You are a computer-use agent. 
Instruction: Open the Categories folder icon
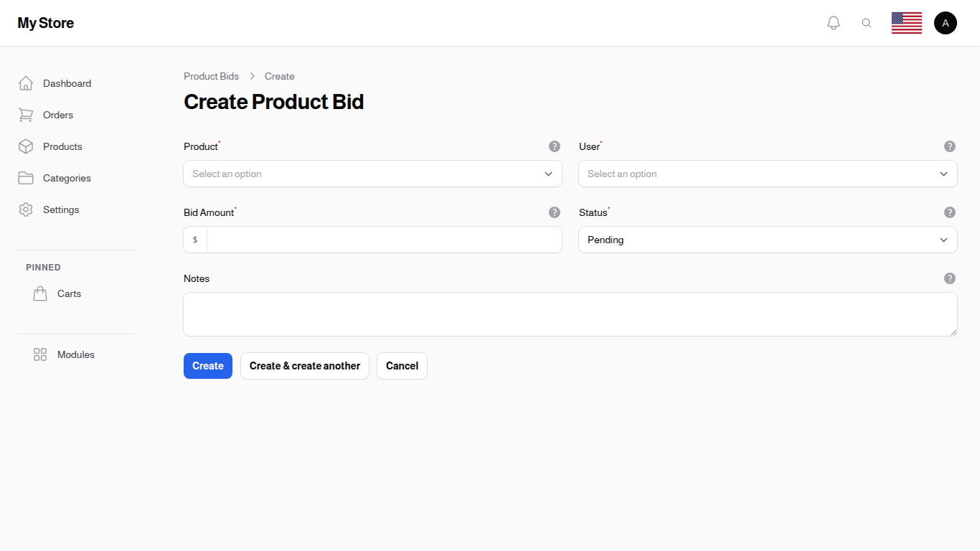point(26,178)
